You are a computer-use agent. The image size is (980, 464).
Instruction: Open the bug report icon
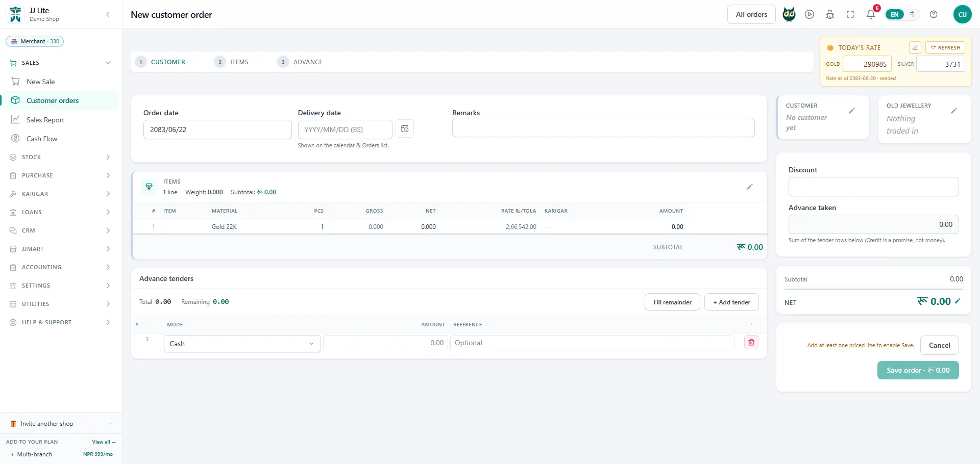tap(830, 14)
